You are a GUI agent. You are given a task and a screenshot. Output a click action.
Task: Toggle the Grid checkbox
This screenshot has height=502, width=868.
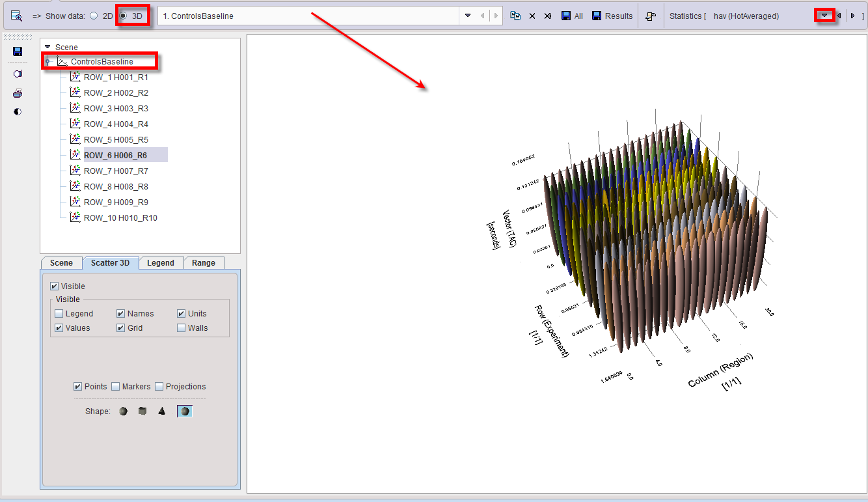coord(121,328)
